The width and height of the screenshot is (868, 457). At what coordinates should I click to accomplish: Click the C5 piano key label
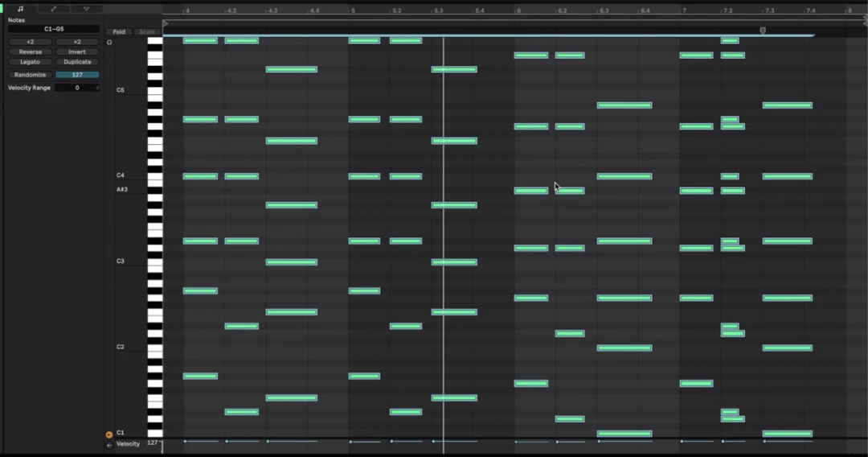[120, 90]
